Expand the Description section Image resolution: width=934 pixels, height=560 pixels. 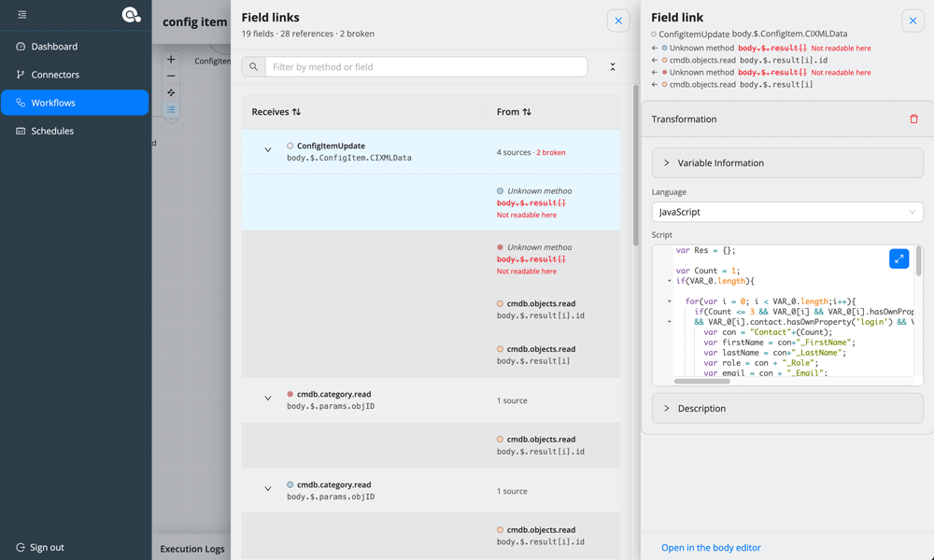click(x=787, y=408)
